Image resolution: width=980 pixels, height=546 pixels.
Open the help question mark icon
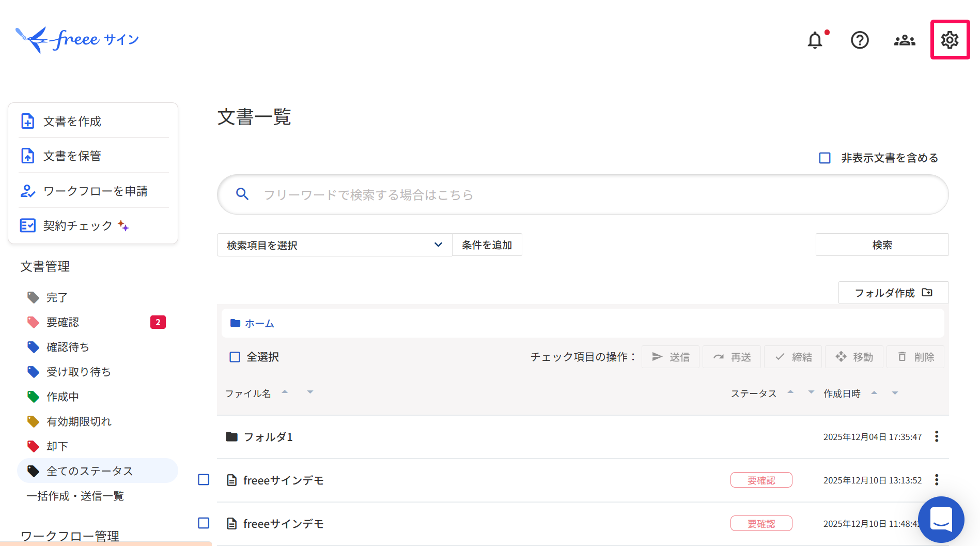coord(860,40)
